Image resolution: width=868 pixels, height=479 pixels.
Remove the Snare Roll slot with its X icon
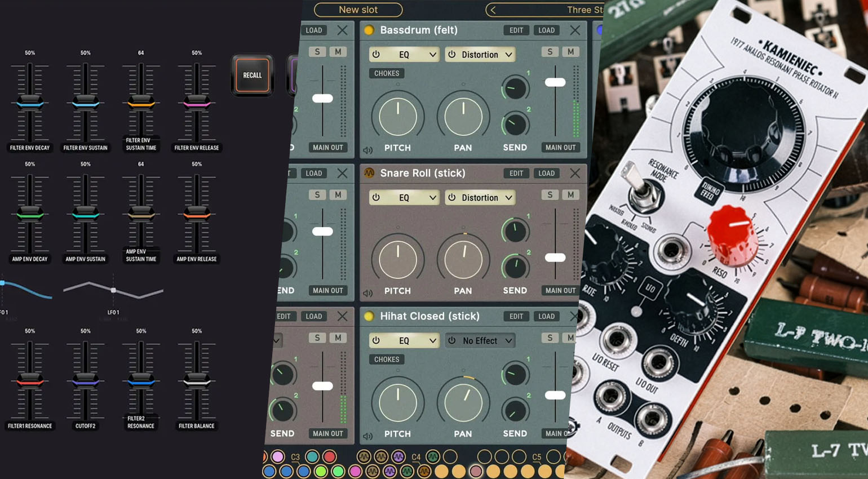click(574, 174)
